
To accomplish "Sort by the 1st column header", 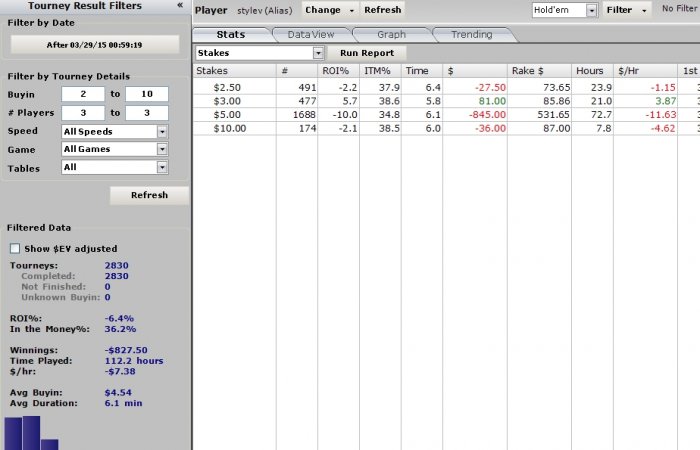I will [x=689, y=71].
